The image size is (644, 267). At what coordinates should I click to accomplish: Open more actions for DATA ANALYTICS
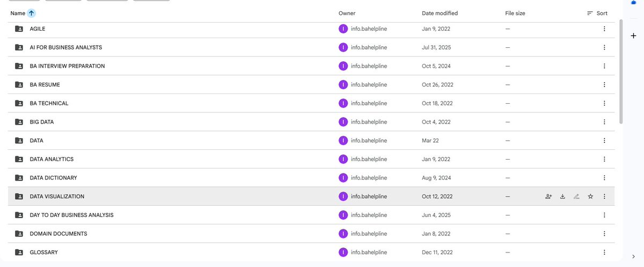[x=604, y=159]
